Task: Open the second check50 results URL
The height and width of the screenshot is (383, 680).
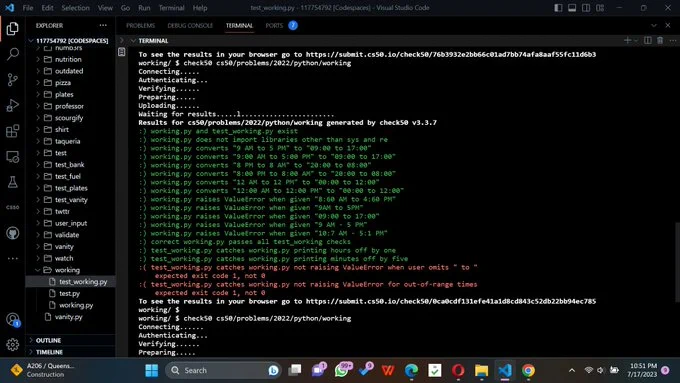Action: coord(451,301)
